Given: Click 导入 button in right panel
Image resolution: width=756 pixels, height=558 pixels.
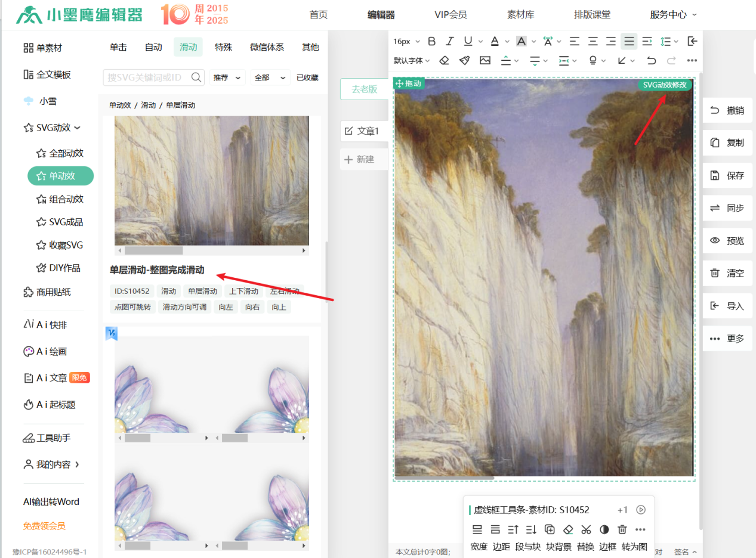Looking at the screenshot, I should pos(727,306).
